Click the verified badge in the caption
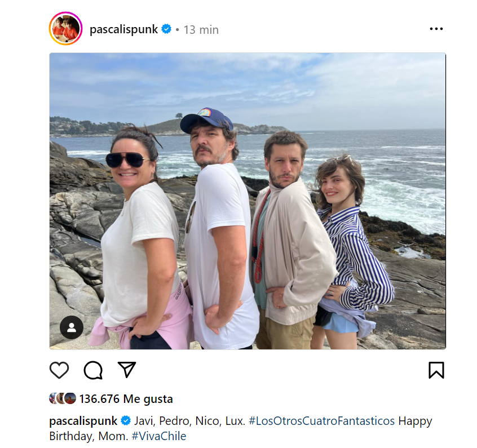Viewport: 477px width, 448px height. tap(126, 420)
